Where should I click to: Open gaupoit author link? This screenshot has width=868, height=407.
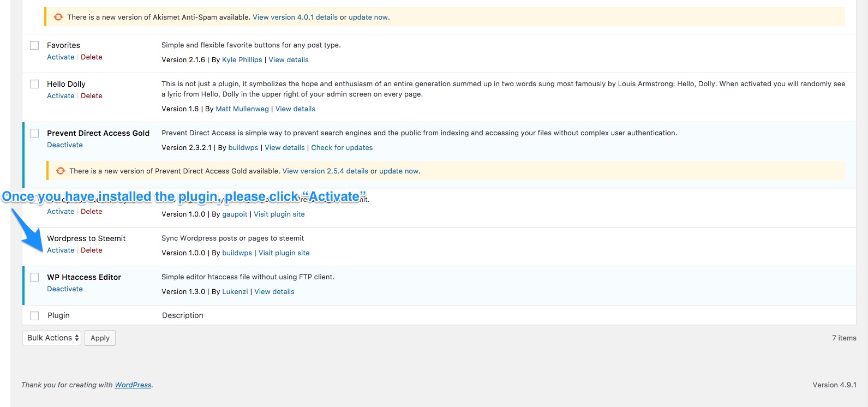[235, 214]
